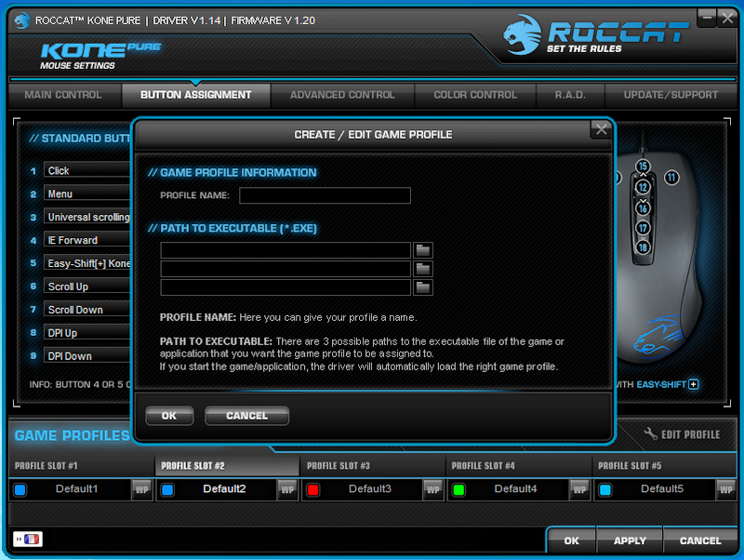Toggle WP button for Default4 profile
744x560 pixels.
(579, 489)
